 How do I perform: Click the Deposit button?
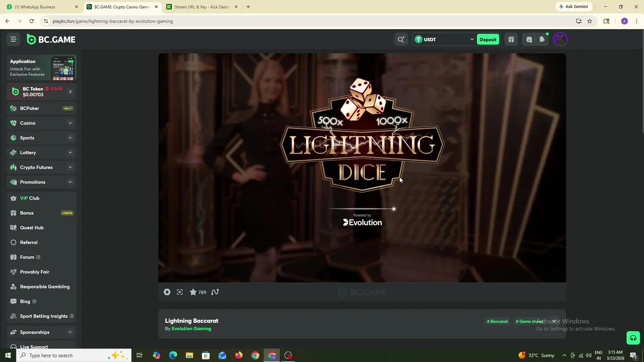[x=488, y=39]
